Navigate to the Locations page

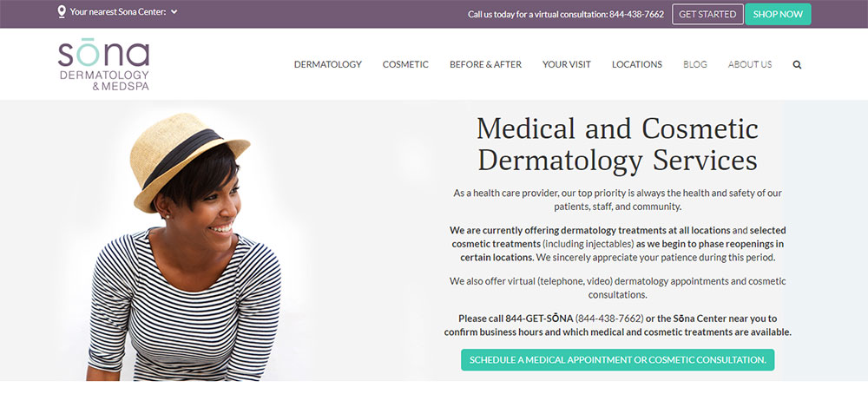636,64
